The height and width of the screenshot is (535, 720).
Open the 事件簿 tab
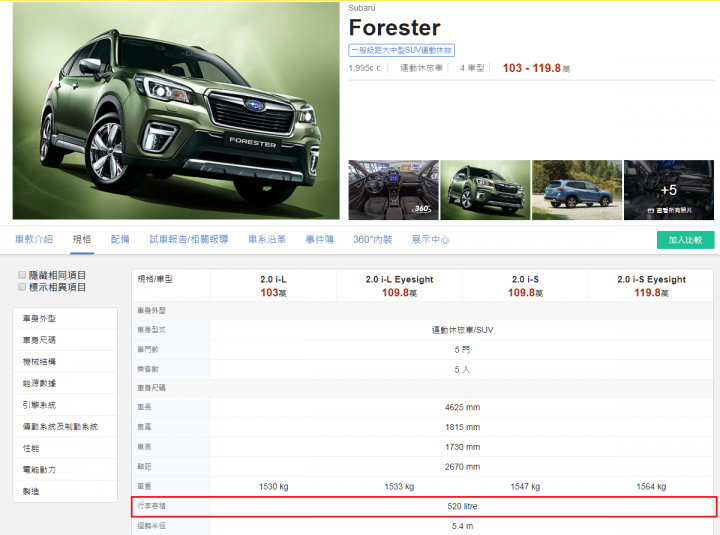[x=320, y=239]
